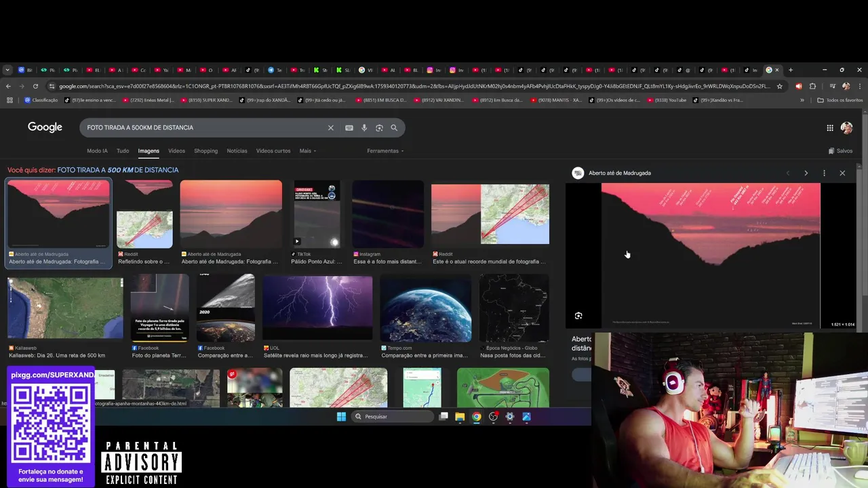
Task: Select the Imagens tab
Action: point(149,150)
